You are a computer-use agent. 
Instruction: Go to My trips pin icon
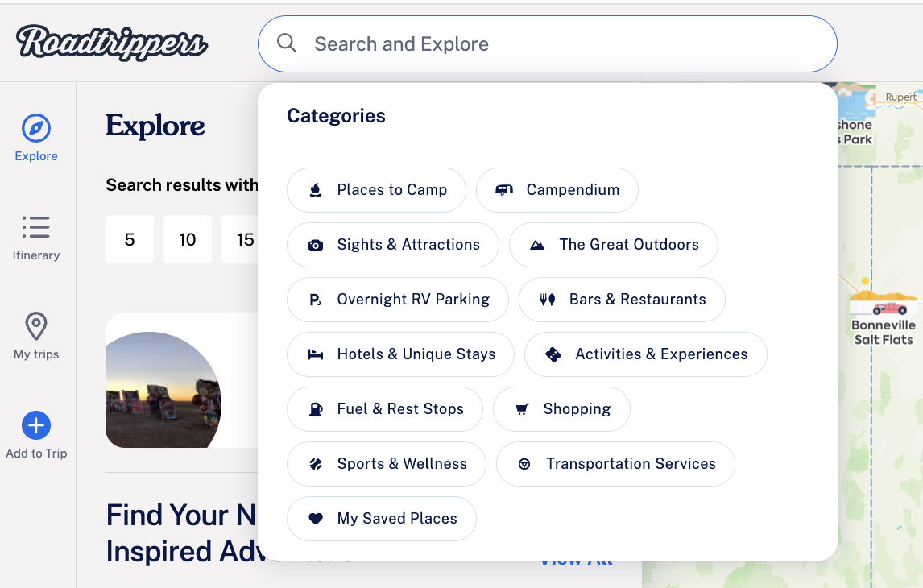pos(36,327)
